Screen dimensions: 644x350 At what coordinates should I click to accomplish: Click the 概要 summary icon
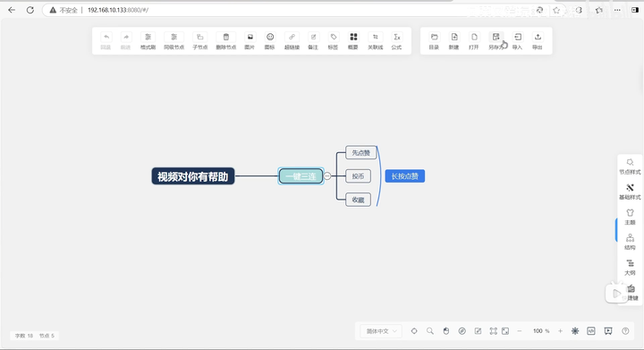click(x=353, y=41)
